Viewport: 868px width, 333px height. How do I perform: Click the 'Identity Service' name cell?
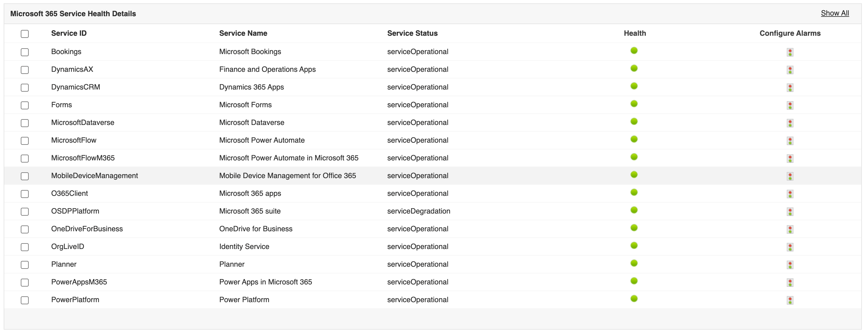(244, 246)
